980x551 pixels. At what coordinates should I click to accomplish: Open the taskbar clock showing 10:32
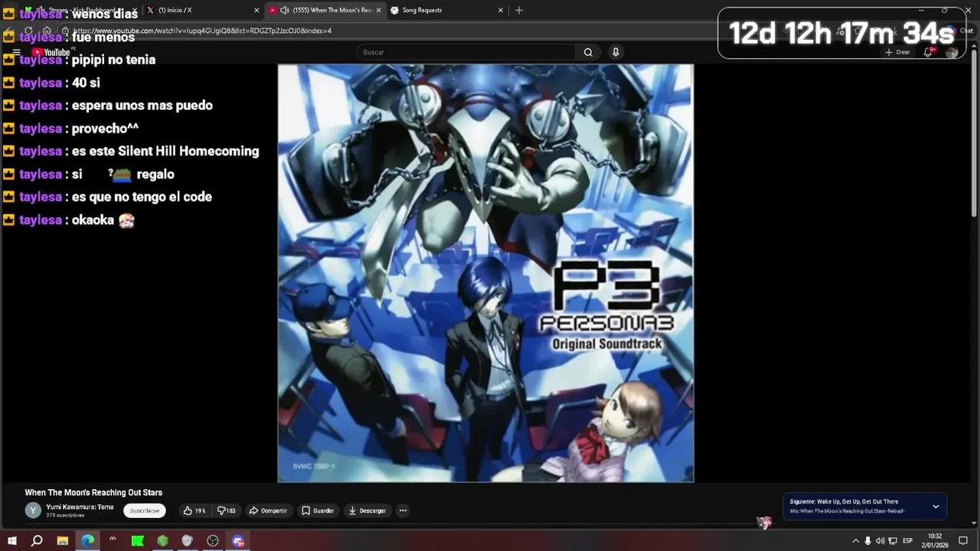pyautogui.click(x=935, y=540)
